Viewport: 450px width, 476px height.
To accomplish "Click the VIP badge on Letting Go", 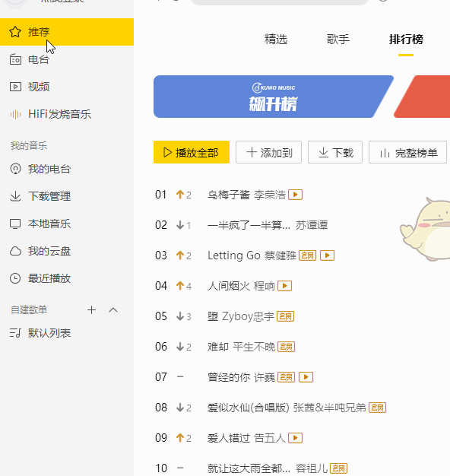I will (307, 255).
